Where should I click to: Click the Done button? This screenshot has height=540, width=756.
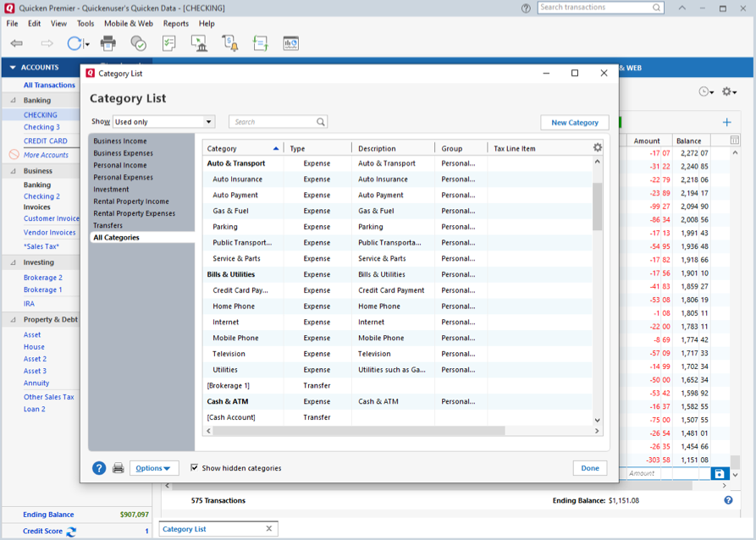(590, 468)
